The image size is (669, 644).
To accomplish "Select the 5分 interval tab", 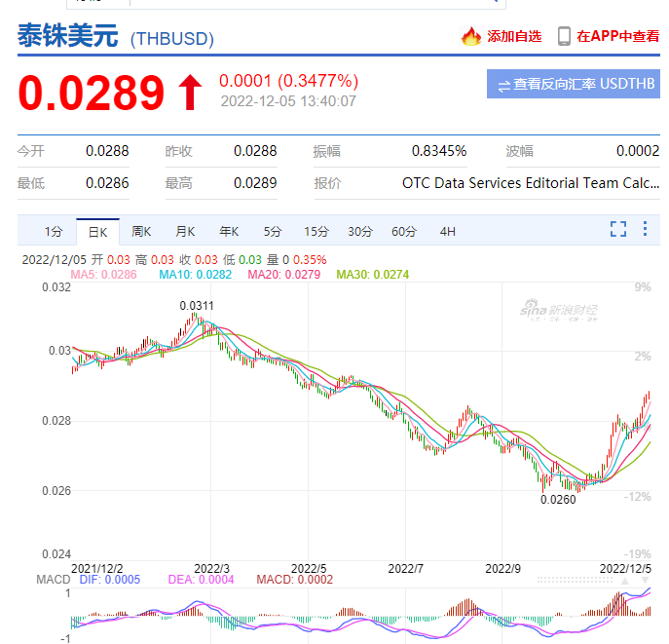I will [273, 232].
